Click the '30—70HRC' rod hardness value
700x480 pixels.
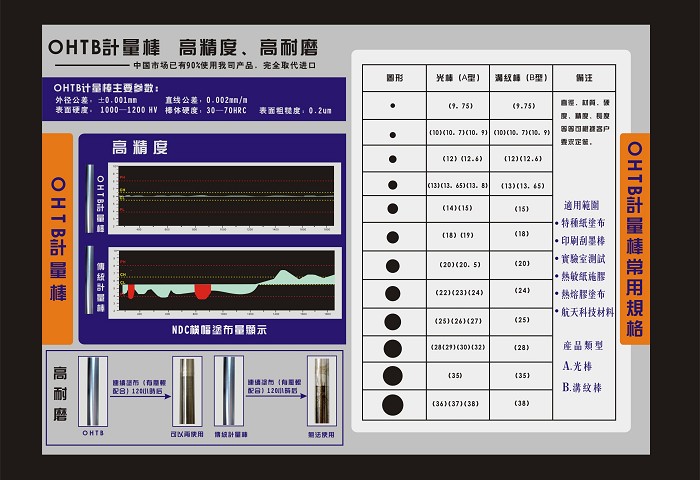[226, 110]
